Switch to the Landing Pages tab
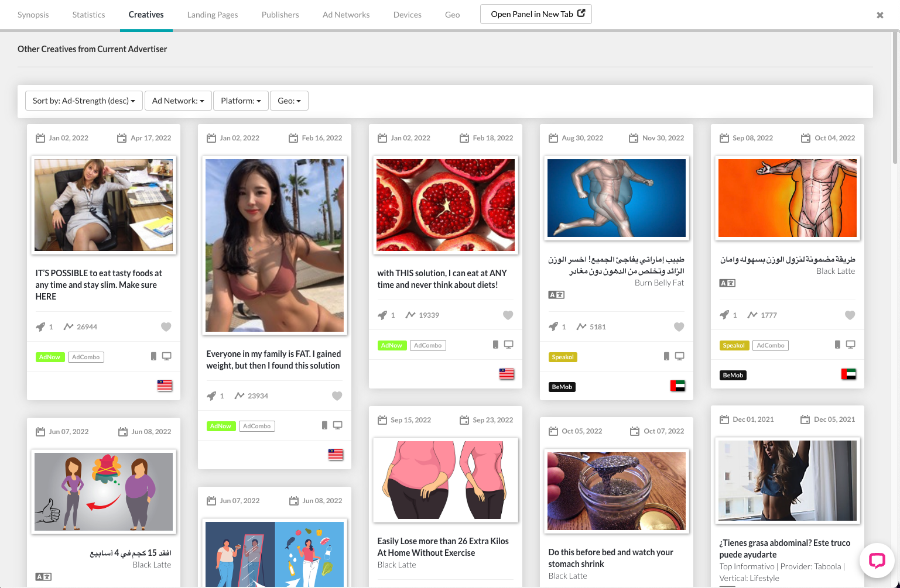The height and width of the screenshot is (588, 900). click(213, 15)
